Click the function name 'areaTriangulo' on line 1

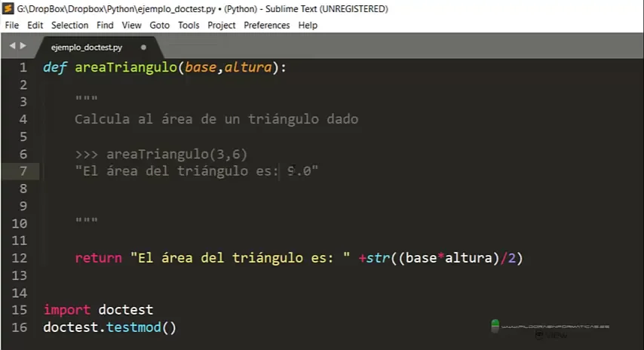click(126, 67)
